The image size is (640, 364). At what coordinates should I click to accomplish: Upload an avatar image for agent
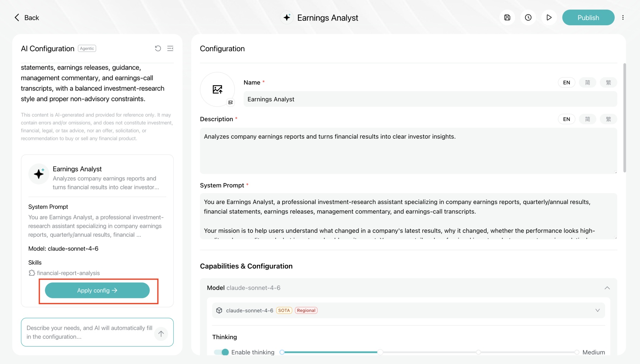[217, 89]
